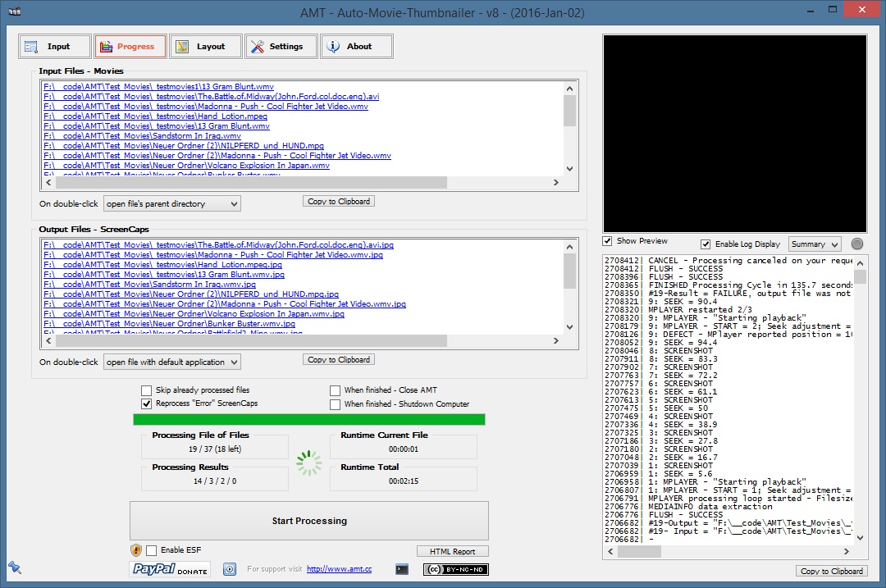886x588 pixels.
Task: Uncheck the Show Preview checkbox
Action: tap(608, 241)
